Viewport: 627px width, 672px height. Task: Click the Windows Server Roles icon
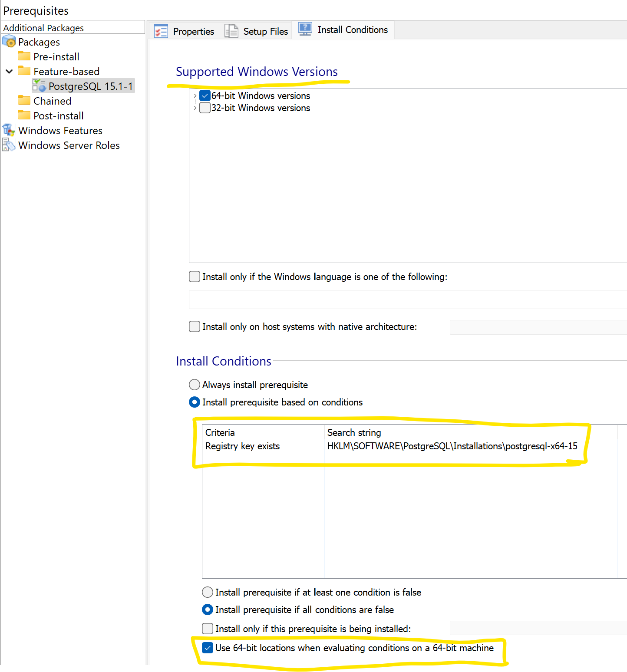click(9, 145)
